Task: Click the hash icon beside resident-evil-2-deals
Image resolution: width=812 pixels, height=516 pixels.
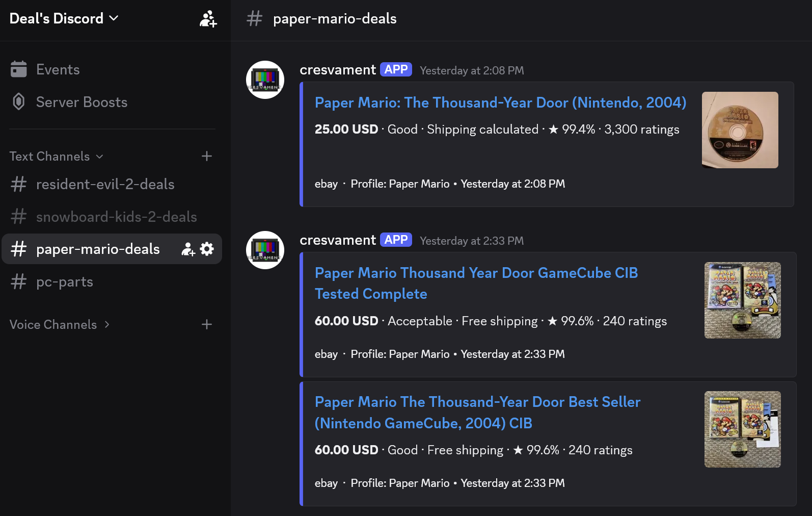Action: tap(19, 184)
